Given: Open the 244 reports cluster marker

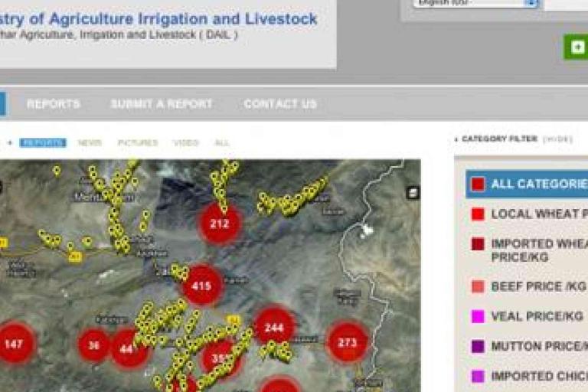Looking at the screenshot, I should click(x=274, y=328).
